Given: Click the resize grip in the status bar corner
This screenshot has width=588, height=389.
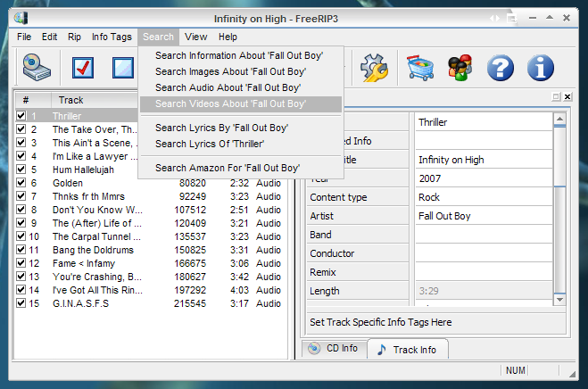Looking at the screenshot, I should pos(572,374).
